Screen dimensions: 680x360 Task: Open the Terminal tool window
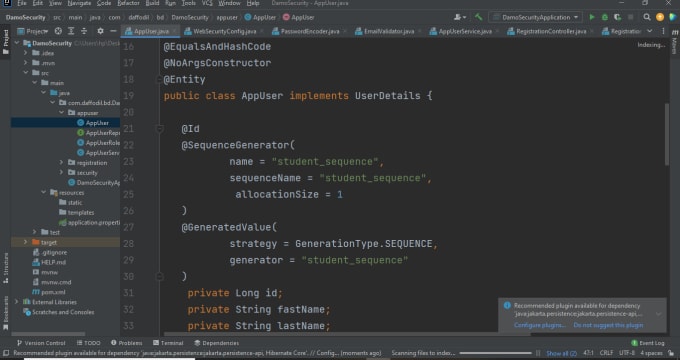168,343
